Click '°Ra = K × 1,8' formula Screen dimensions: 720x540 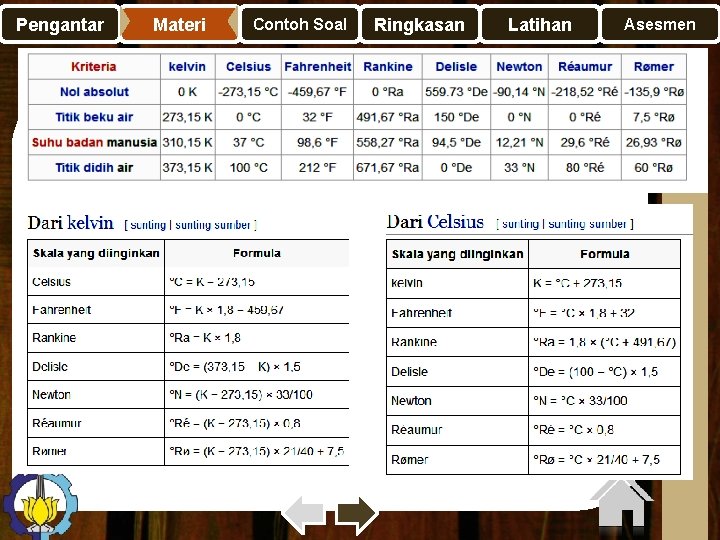point(205,338)
